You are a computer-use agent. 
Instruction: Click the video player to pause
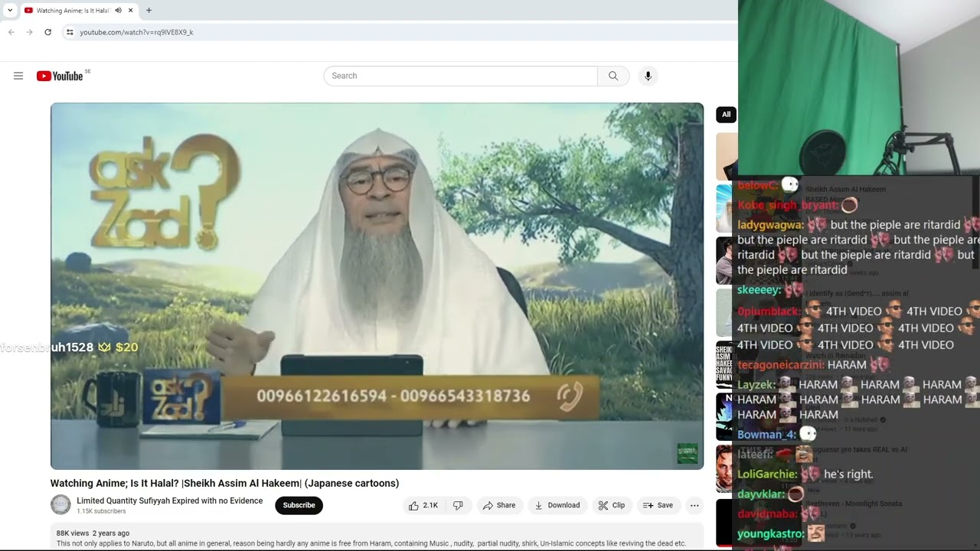(377, 285)
